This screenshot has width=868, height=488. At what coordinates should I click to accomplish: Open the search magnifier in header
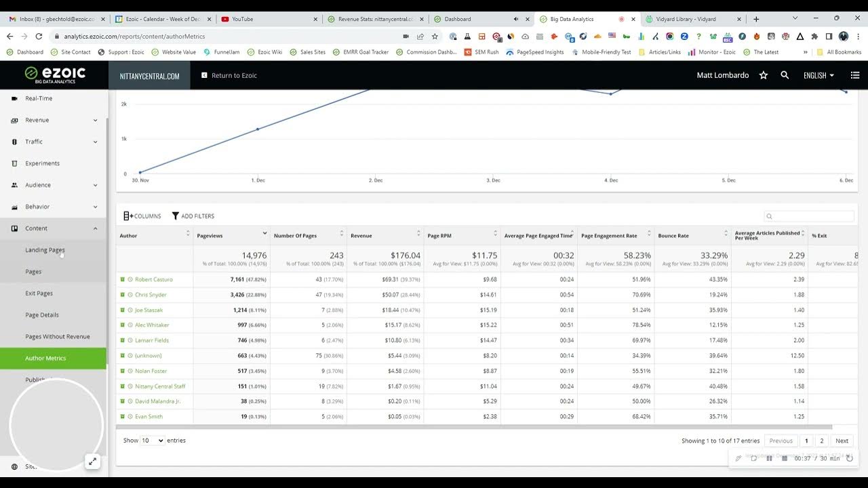[x=785, y=75]
